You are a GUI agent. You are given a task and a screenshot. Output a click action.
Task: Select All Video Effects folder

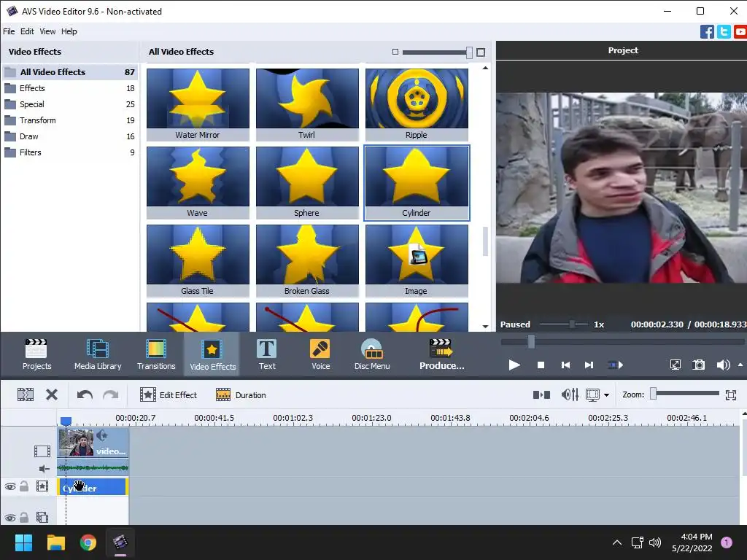(70, 72)
